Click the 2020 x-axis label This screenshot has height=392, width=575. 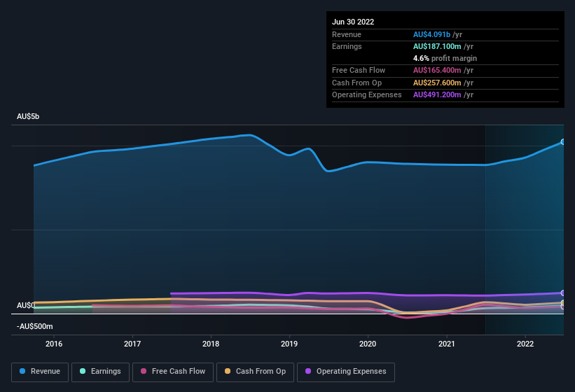pos(368,344)
